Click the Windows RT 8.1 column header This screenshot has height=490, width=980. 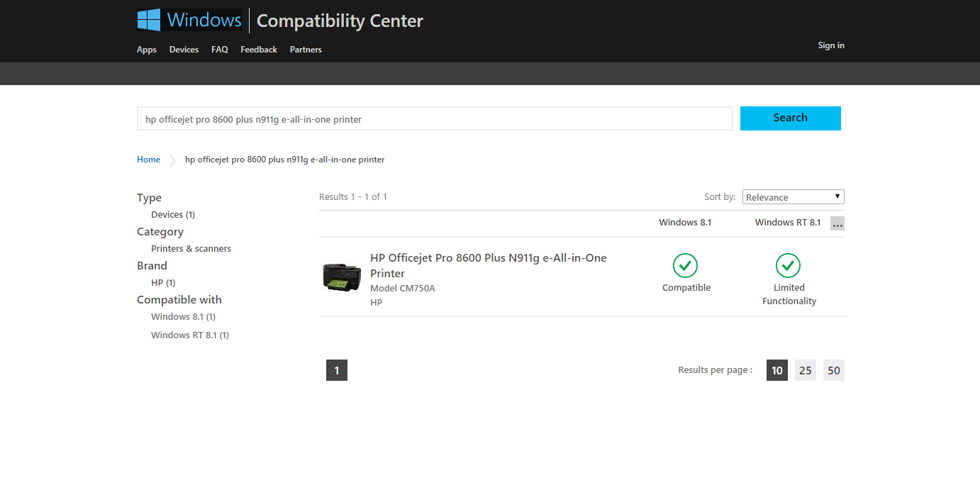coord(788,223)
